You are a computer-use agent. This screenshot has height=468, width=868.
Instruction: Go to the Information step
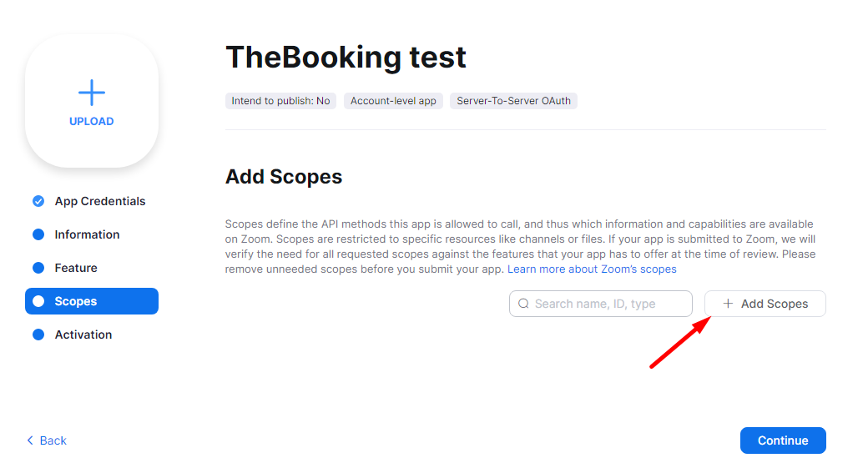pos(87,234)
